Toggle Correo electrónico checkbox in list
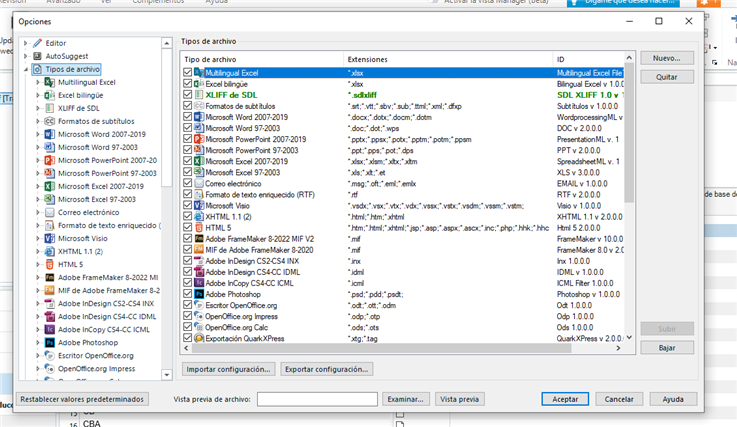Screen dimensions: 737x427 click(x=188, y=183)
